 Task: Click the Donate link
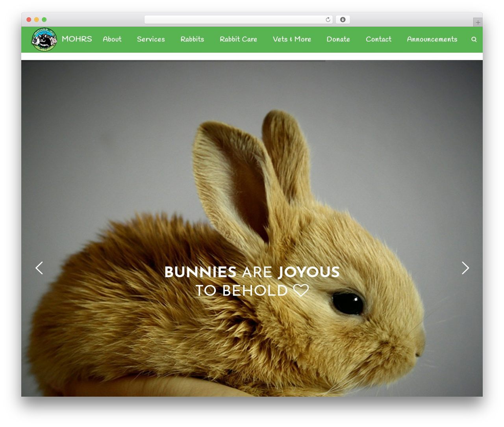tap(338, 39)
